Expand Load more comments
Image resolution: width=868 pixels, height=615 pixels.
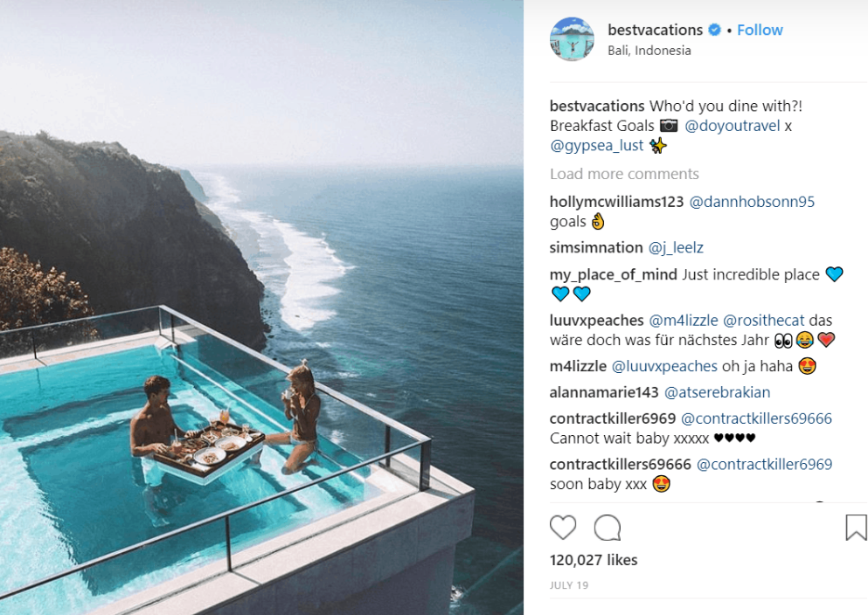click(x=624, y=174)
